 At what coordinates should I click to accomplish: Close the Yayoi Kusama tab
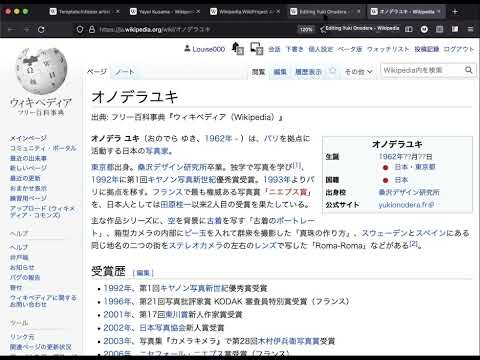[x=198, y=12]
